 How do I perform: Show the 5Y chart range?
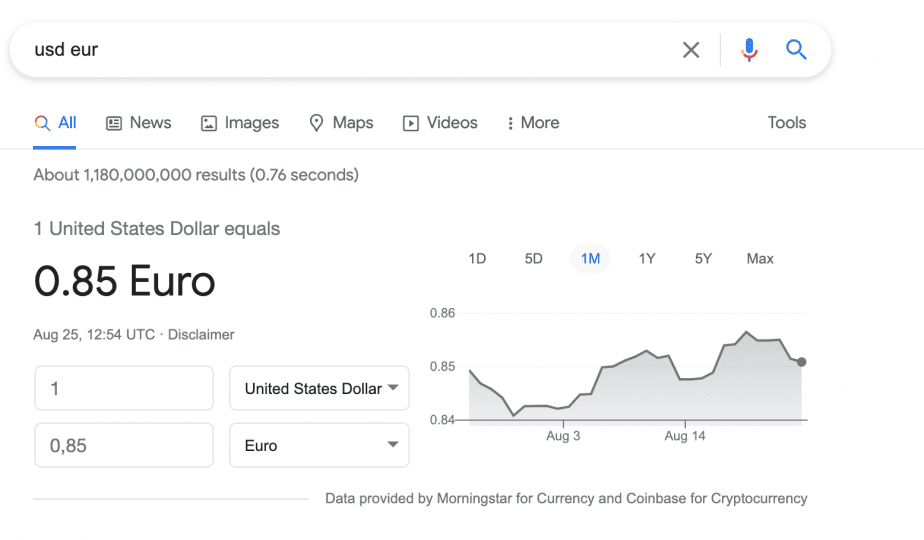[x=703, y=259]
